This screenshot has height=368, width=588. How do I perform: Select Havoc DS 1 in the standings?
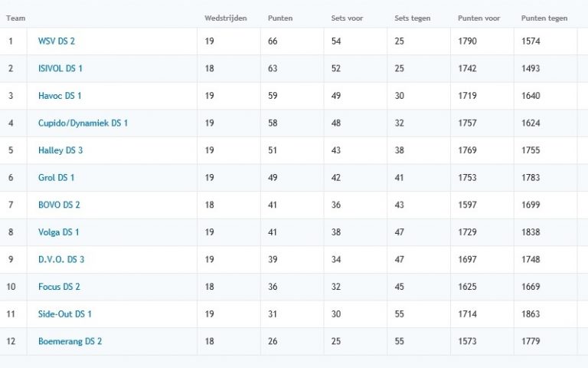click(x=60, y=96)
